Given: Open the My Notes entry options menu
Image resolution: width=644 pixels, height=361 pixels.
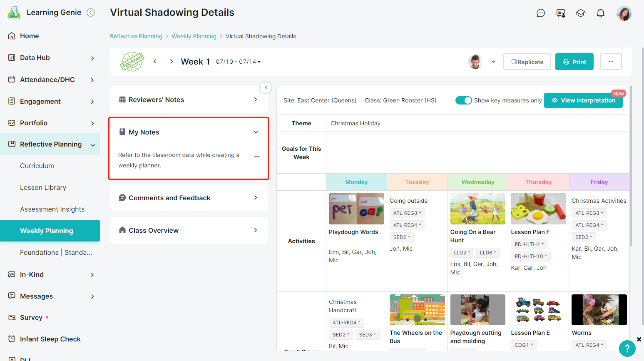Looking at the screenshot, I should point(257,157).
